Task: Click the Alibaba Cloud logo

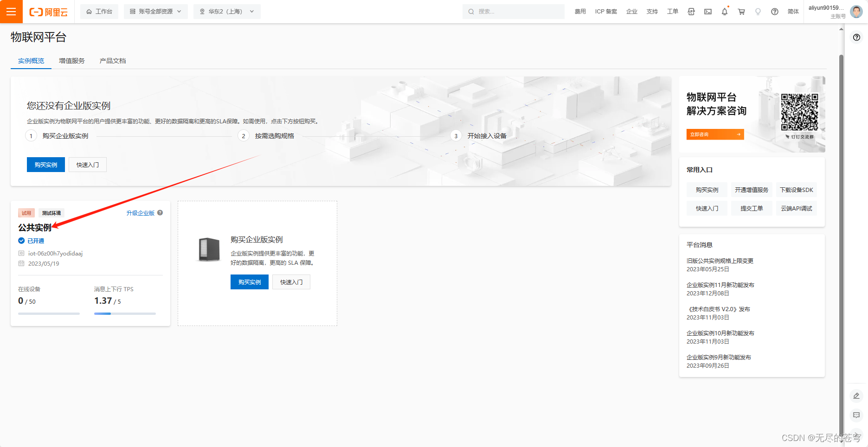Action: (48, 12)
